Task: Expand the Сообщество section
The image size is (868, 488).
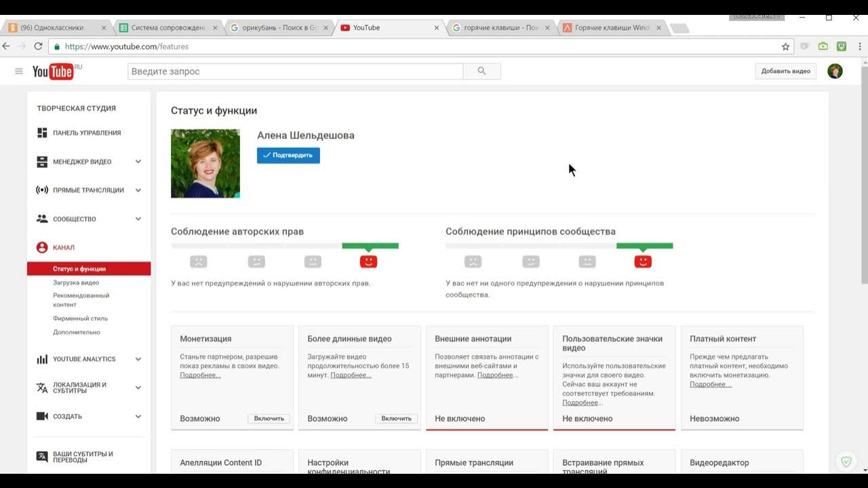Action: pyautogui.click(x=138, y=219)
